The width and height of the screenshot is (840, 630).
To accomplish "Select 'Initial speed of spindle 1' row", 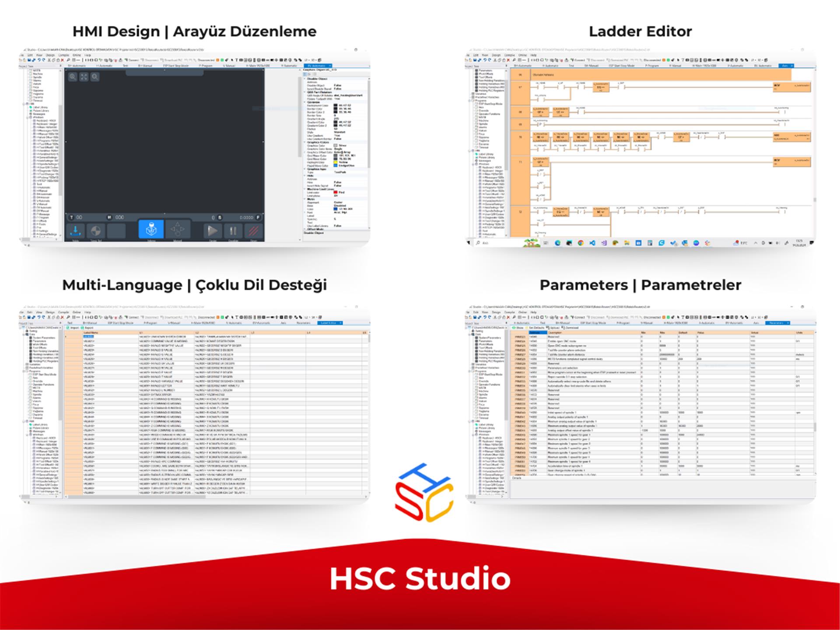I will tap(663, 412).
